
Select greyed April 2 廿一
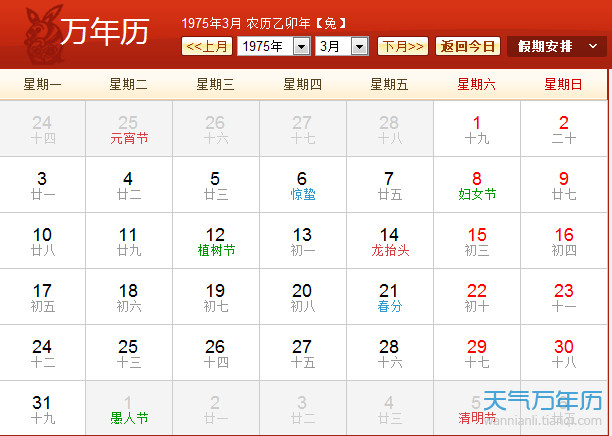(216, 409)
